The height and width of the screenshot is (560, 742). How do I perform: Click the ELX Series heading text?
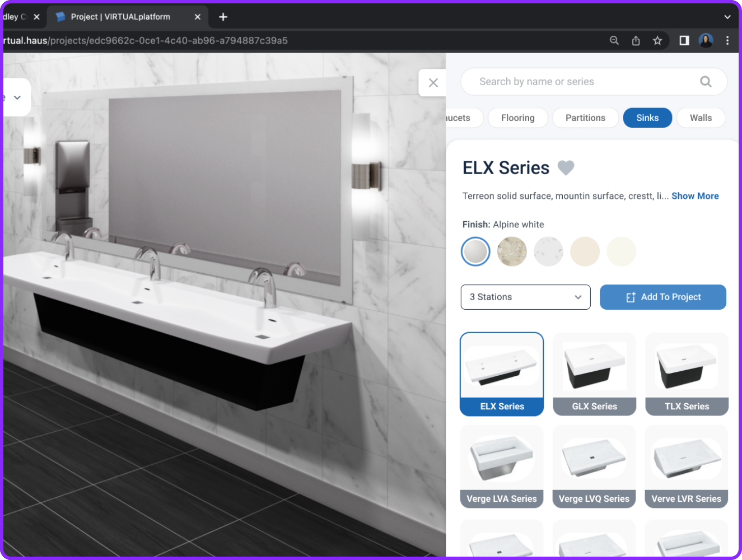pyautogui.click(x=506, y=168)
